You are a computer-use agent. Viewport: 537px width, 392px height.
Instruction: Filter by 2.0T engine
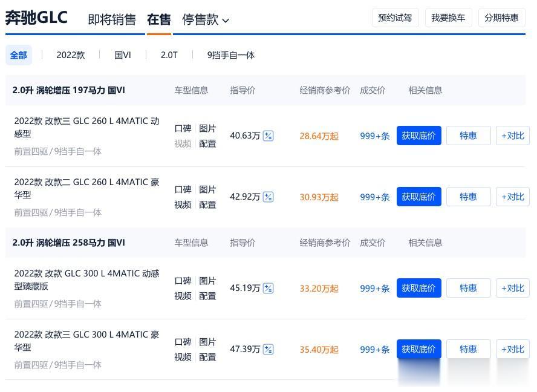click(x=169, y=55)
